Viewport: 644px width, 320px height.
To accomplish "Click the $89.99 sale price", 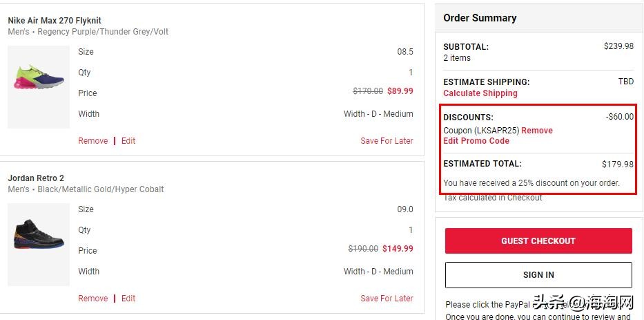I will click(x=400, y=91).
